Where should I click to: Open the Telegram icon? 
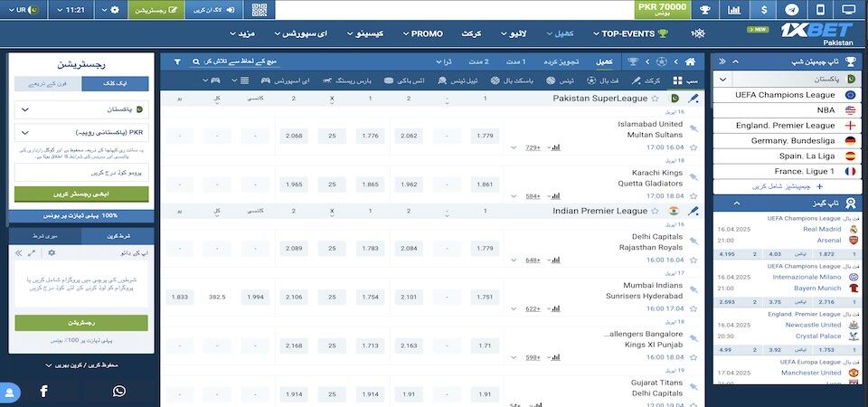792,10
